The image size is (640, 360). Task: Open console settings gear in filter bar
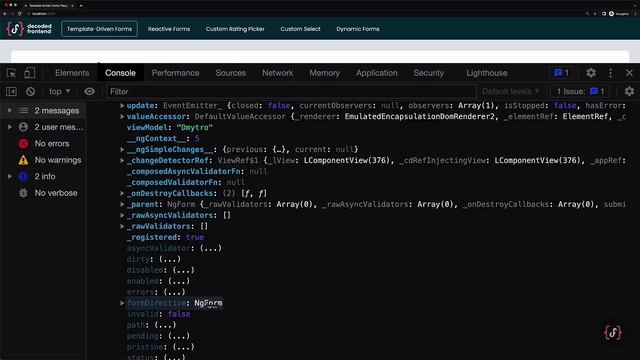(x=629, y=91)
